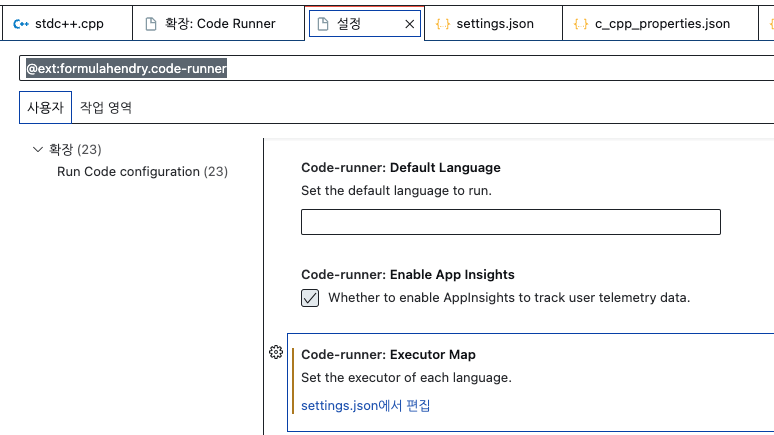Open the settings.json editor tab

(494, 24)
